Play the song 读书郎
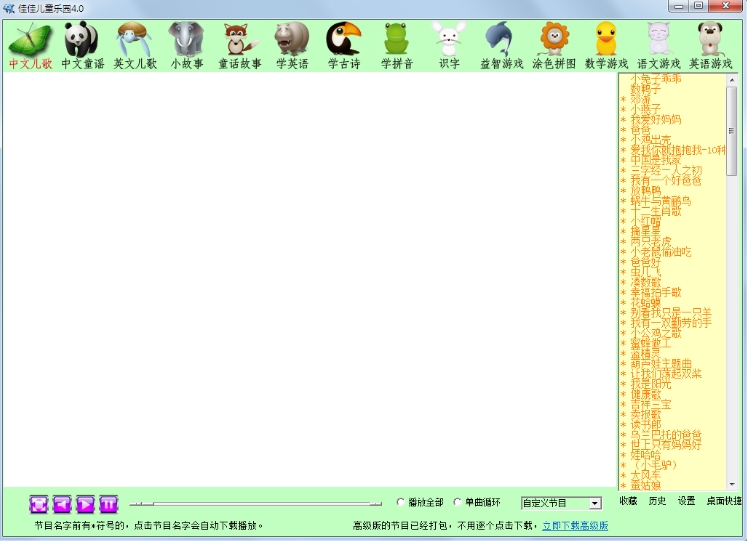This screenshot has width=747, height=541. pyautogui.click(x=646, y=424)
